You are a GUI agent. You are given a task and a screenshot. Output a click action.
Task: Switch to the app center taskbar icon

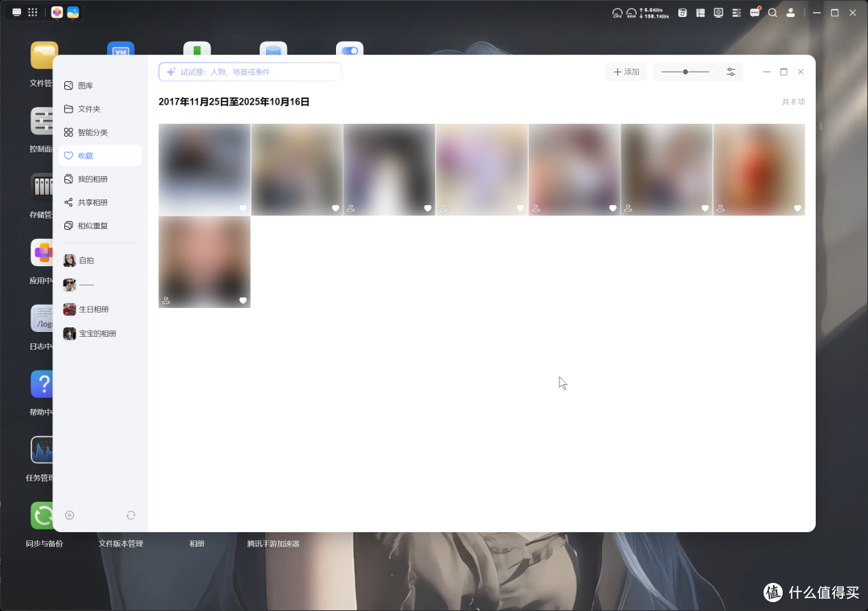pos(57,12)
